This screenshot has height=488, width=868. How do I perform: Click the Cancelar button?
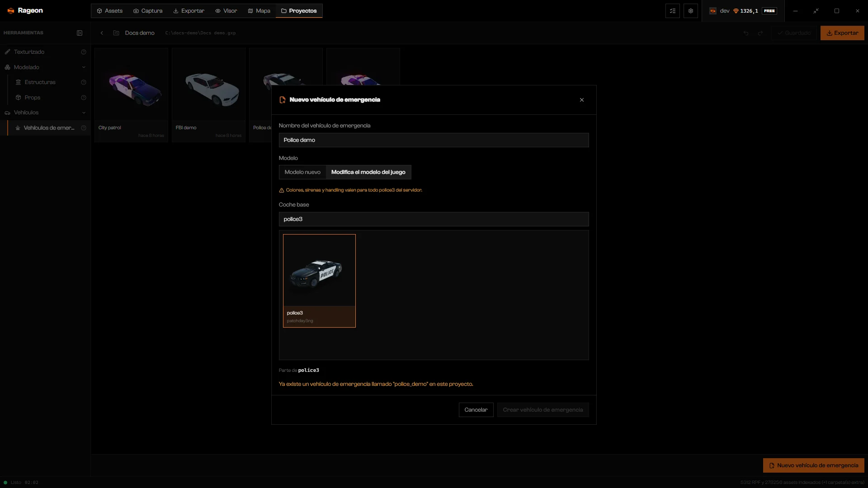pyautogui.click(x=476, y=410)
